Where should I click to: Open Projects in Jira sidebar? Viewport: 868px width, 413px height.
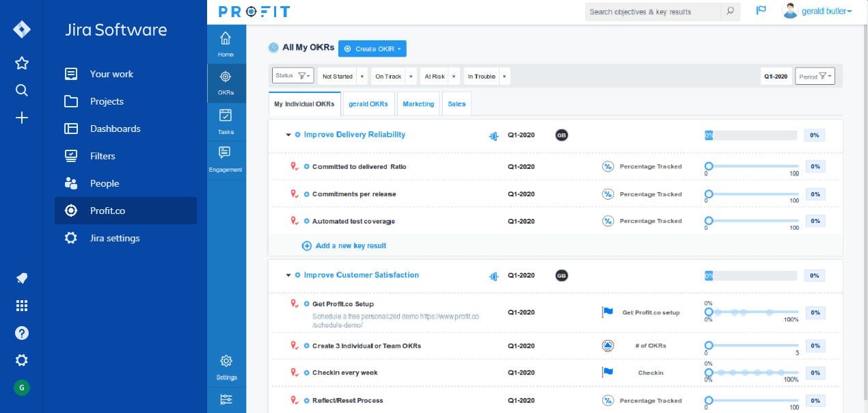point(126,101)
